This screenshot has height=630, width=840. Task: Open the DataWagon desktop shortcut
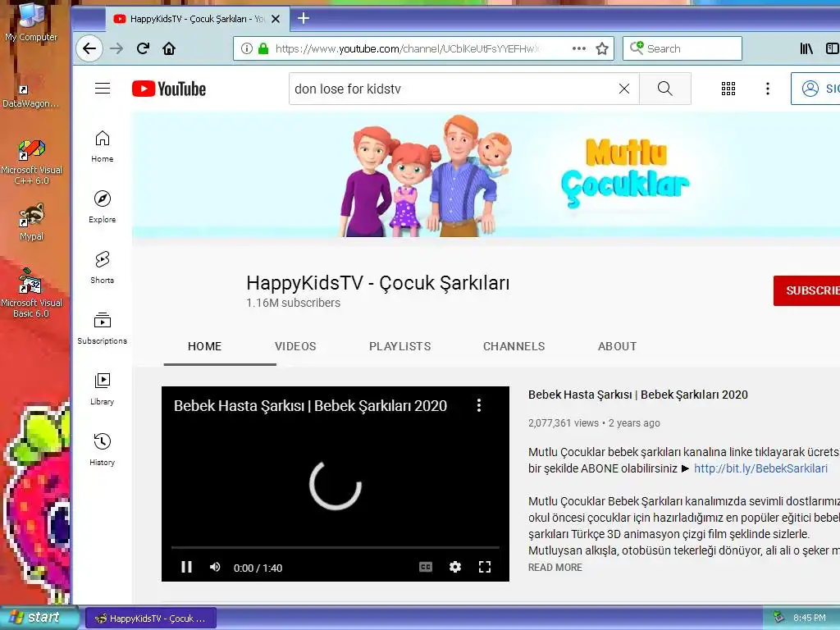(30, 95)
